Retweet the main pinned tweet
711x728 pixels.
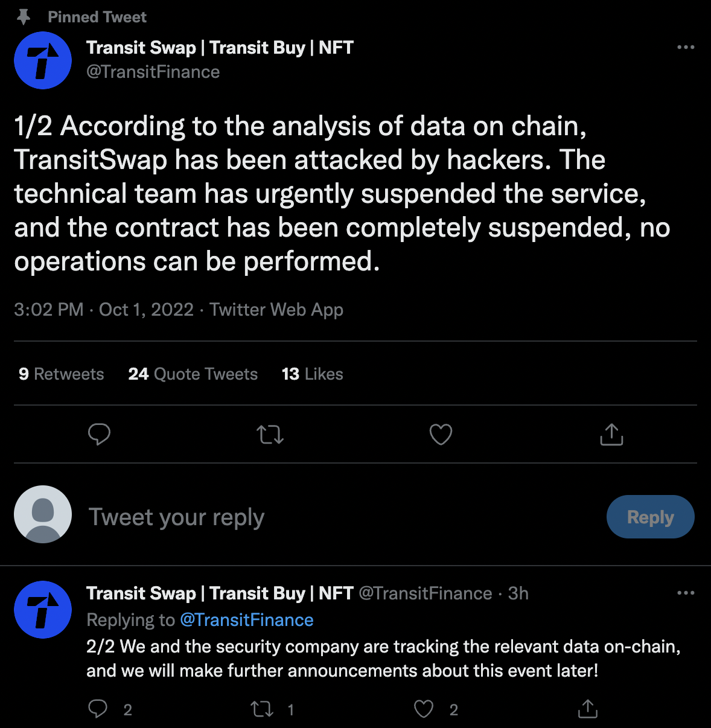click(x=270, y=435)
